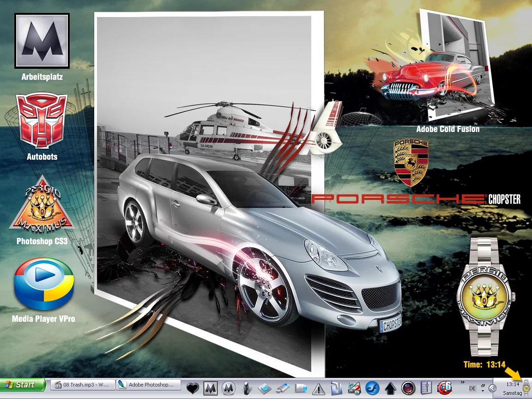Open the Start menu

23,384
